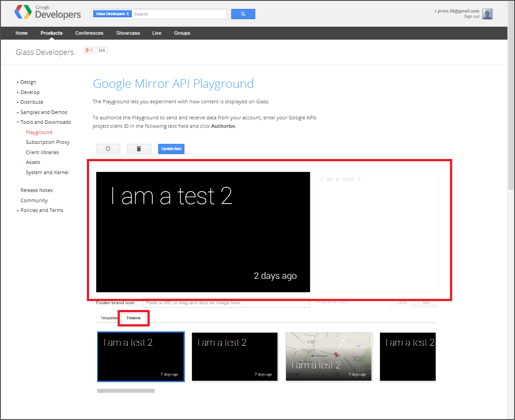Open Release Notes in the sidebar
Image resolution: width=515 pixels, height=420 pixels.
pyautogui.click(x=37, y=190)
